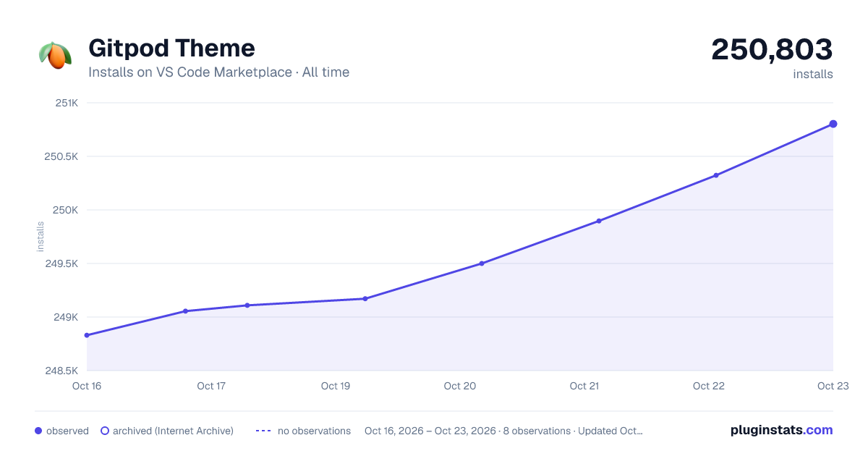Select the data point just after Oct 20
The image size is (868, 456).
tap(482, 263)
